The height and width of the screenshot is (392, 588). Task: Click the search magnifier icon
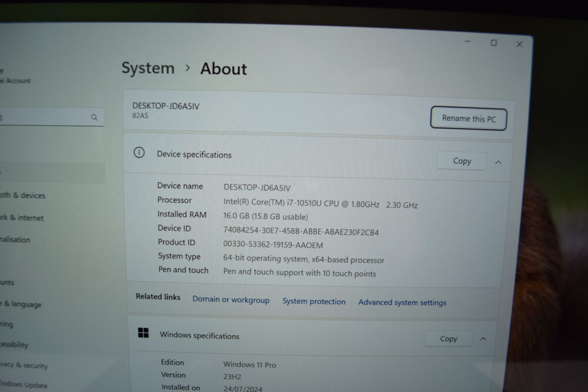[94, 118]
